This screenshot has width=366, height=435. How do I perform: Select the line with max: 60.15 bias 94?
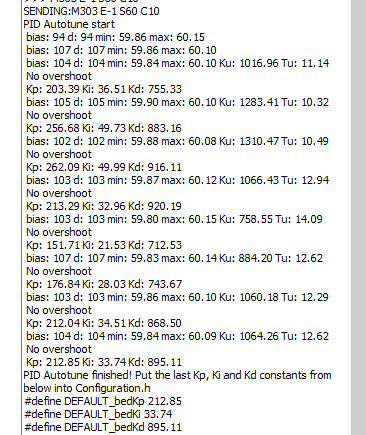pyautogui.click(x=115, y=37)
